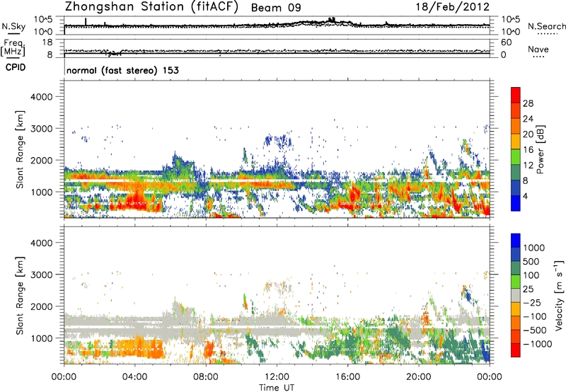Screen dimensions: 566x392
Task: Click the 28 tick on the power colorbar
Action: pos(528,103)
